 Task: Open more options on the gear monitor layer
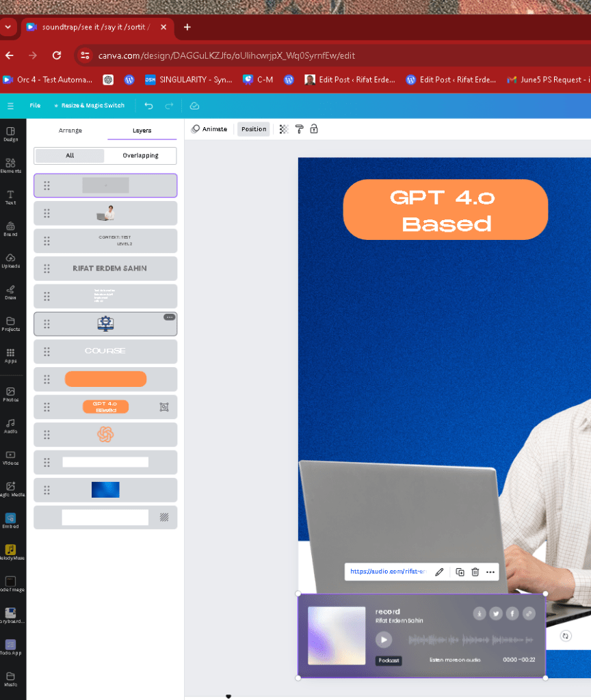(x=170, y=317)
